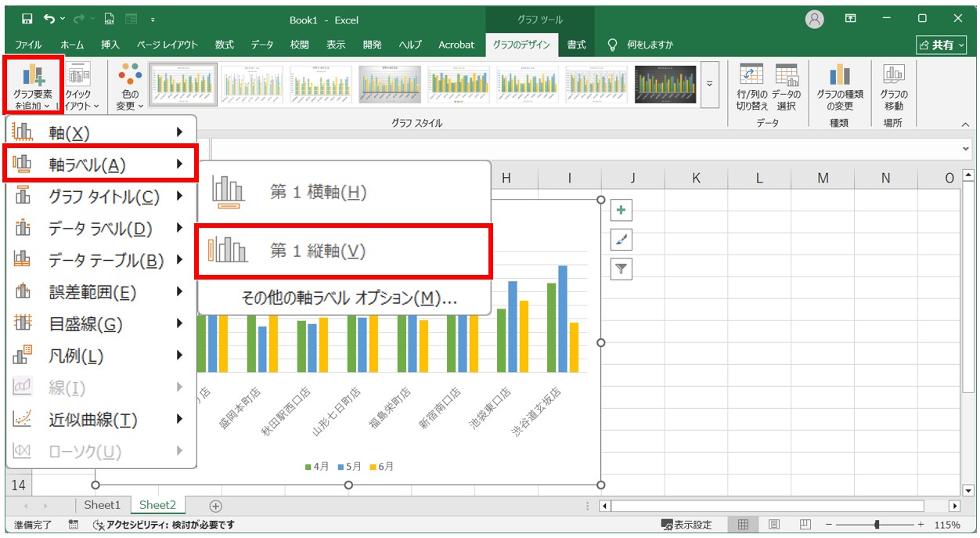Screen dimensions: 980x538
Task: Expand the 凡例(L) submenu
Action: (101, 356)
